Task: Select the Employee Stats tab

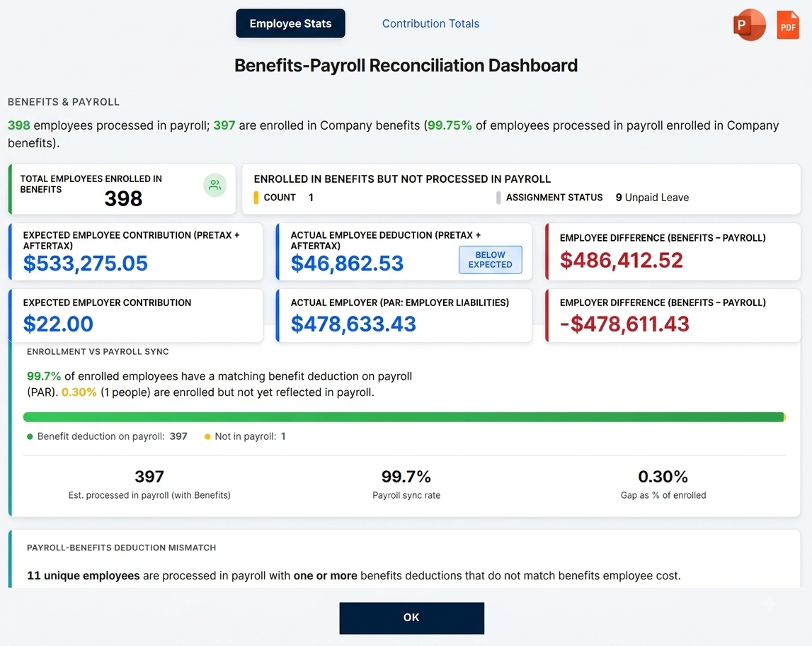Action: [290, 23]
